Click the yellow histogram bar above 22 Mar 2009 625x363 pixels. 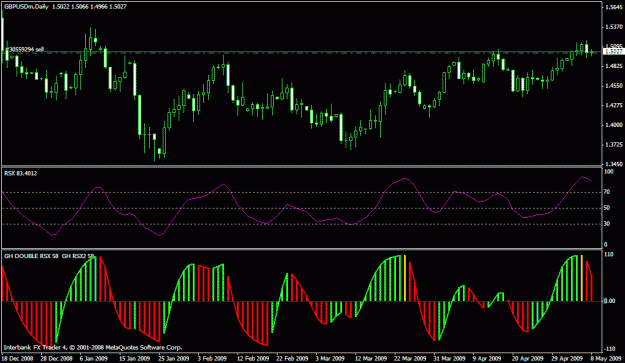pyautogui.click(x=405, y=278)
